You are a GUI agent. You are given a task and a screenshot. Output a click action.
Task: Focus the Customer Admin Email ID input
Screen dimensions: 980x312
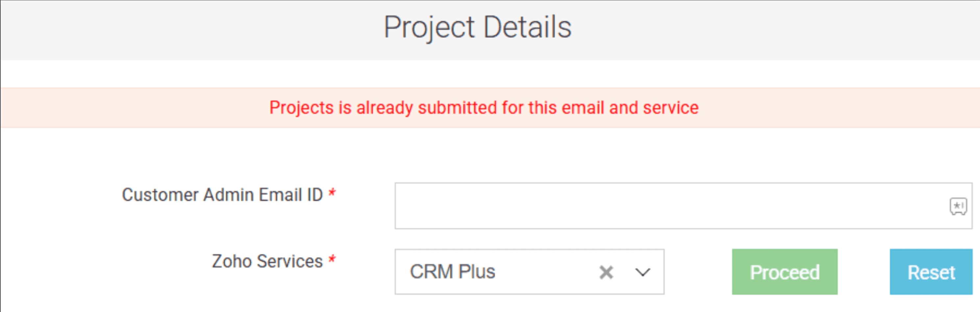pos(683,206)
